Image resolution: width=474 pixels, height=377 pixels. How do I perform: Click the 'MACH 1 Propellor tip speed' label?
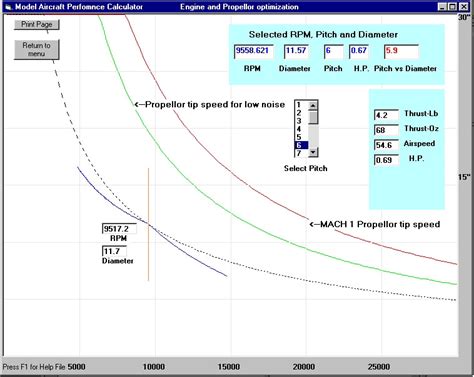[375, 224]
